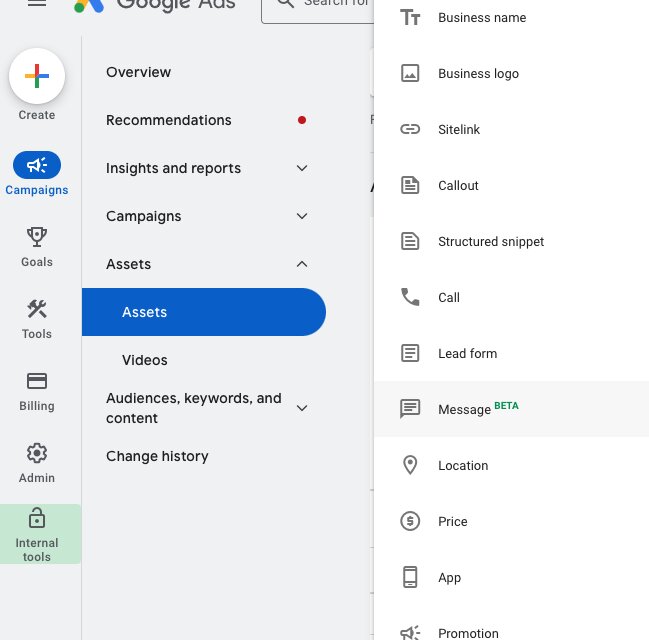Expand the Campaigns section chevron
The width and height of the screenshot is (649, 640).
tap(302, 216)
